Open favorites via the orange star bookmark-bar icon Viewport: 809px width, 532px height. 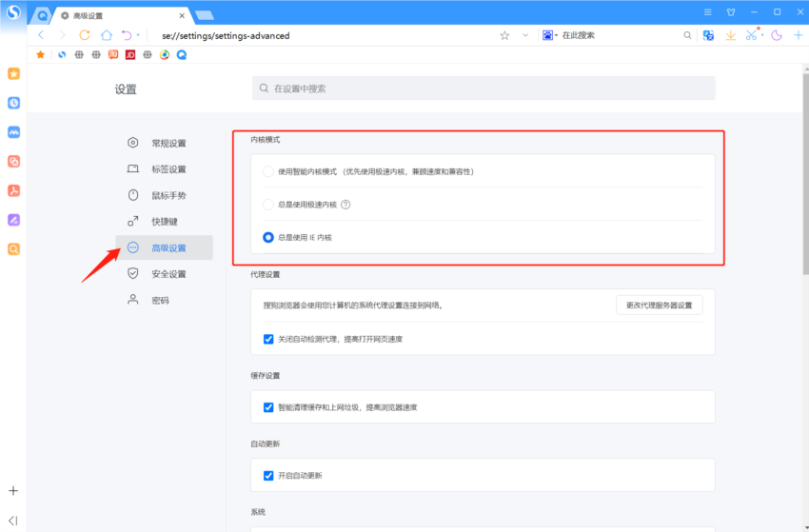(x=40, y=54)
